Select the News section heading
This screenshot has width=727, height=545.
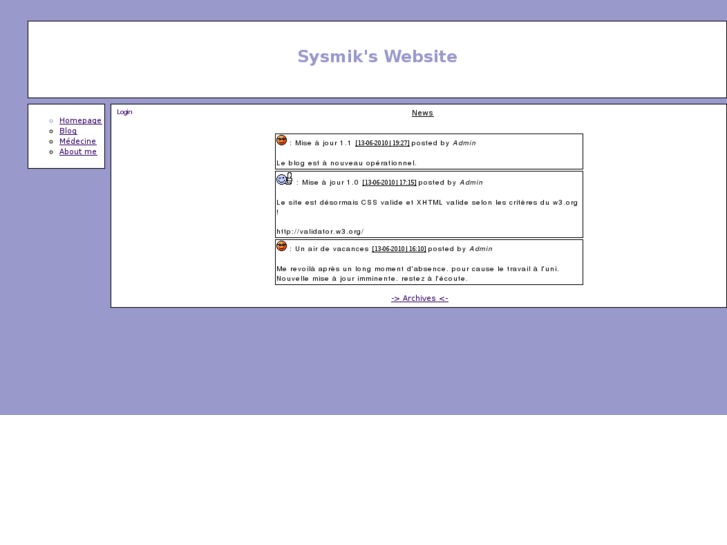[422, 113]
